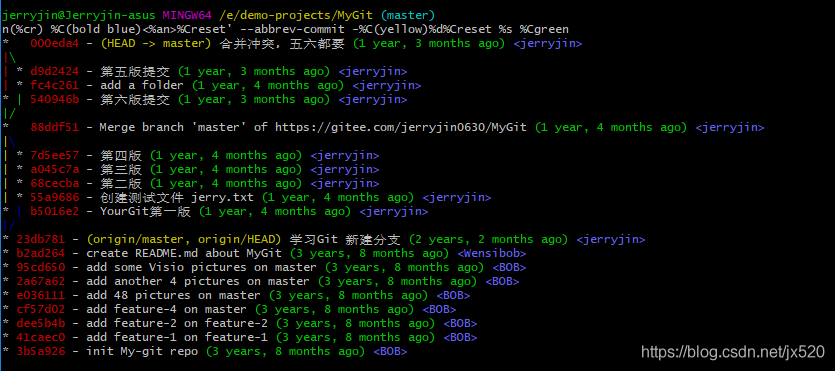This screenshot has height=371, width=835.
Task: Select "add another 4 pictures on master"
Action: [198, 282]
